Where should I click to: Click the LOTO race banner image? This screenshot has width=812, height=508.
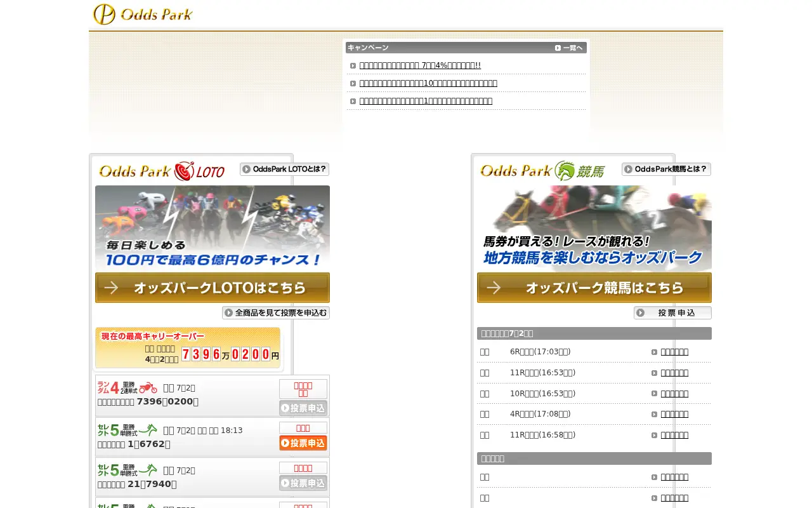coord(213,227)
